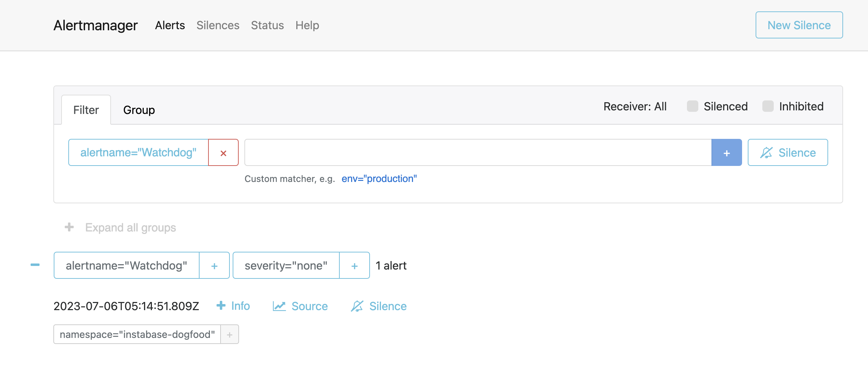Enable the Silenced filter checkbox
This screenshot has height=381, width=868.
(x=692, y=106)
